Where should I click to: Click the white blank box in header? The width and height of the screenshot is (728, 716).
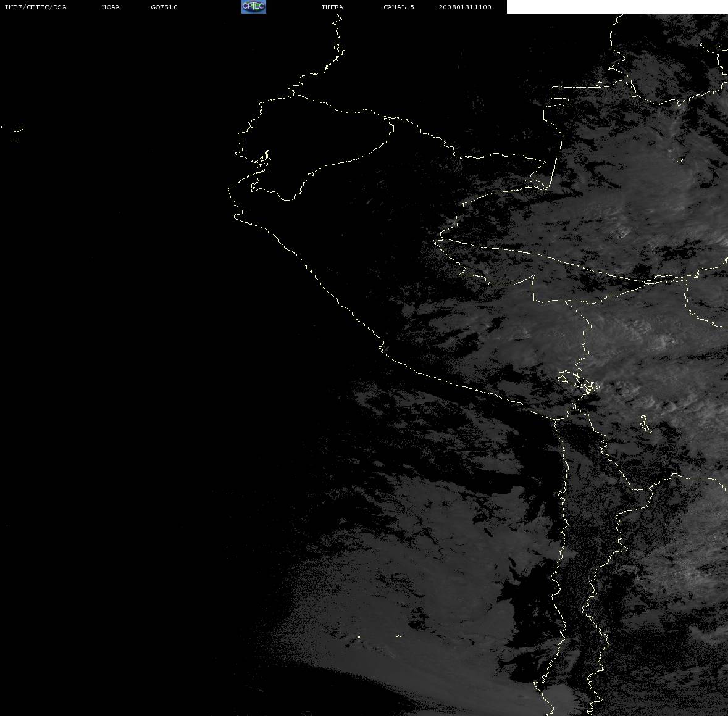pos(617,7)
